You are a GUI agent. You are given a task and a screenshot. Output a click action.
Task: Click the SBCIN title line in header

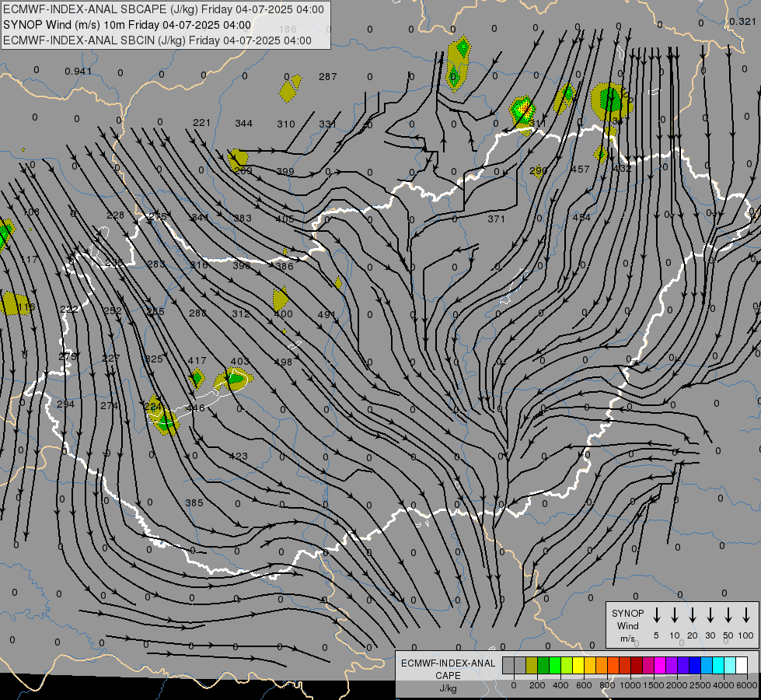157,40
